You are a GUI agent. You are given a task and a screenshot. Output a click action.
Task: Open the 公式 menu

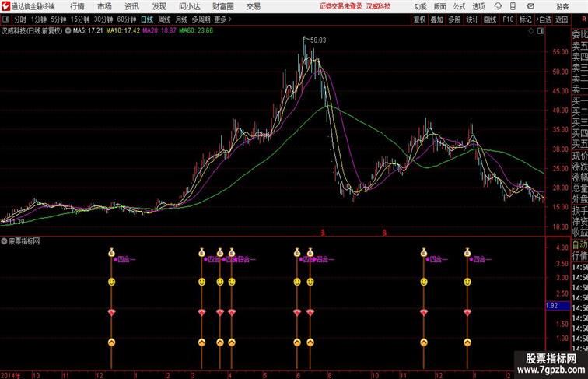tap(459, 6)
